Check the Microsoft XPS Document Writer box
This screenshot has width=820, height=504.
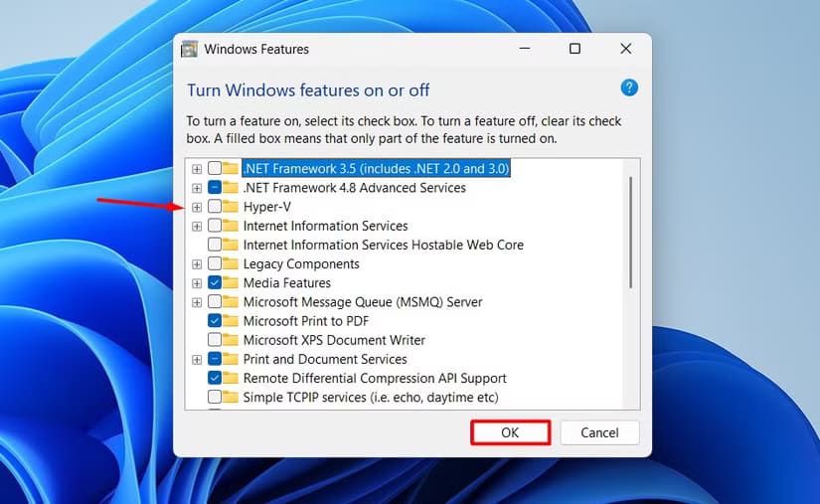coord(215,340)
